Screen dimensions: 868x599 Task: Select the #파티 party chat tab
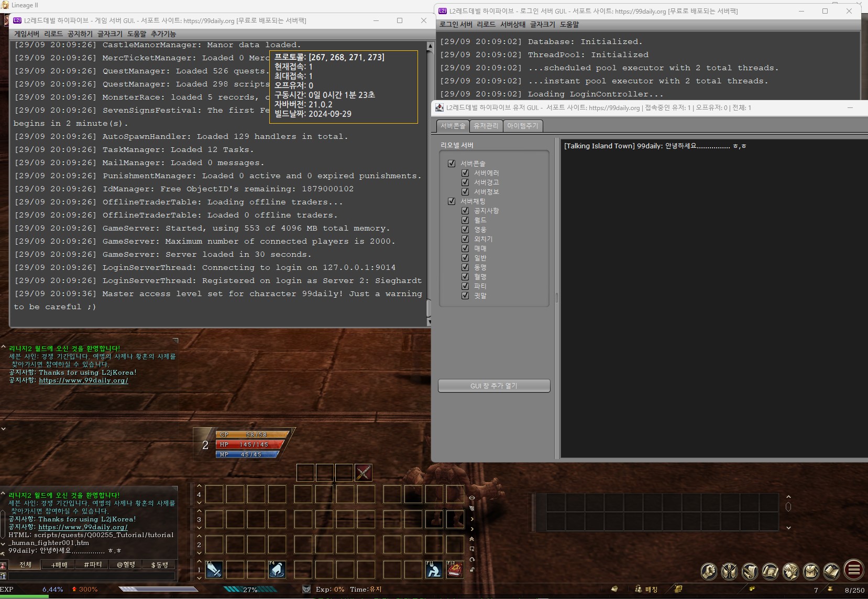93,565
